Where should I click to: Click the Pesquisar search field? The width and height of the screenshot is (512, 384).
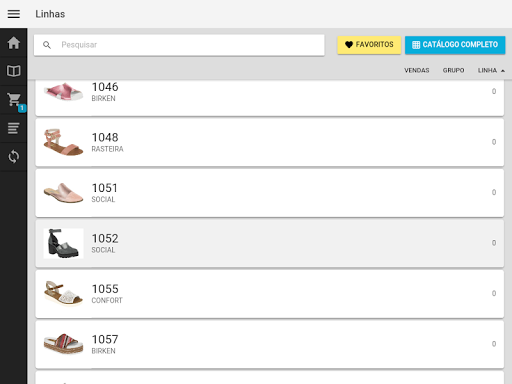point(179,45)
